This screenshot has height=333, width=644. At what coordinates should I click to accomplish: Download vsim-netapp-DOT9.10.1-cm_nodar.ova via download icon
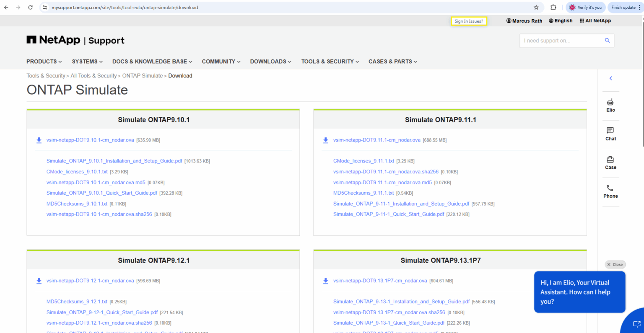[x=39, y=140]
